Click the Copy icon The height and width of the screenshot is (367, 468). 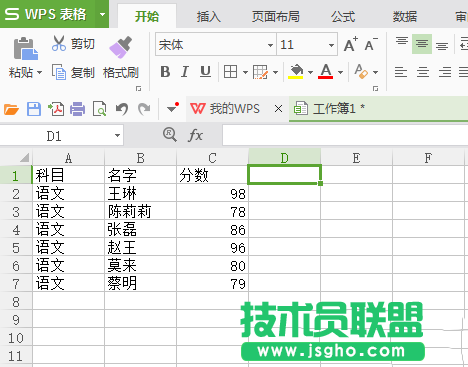(59, 72)
